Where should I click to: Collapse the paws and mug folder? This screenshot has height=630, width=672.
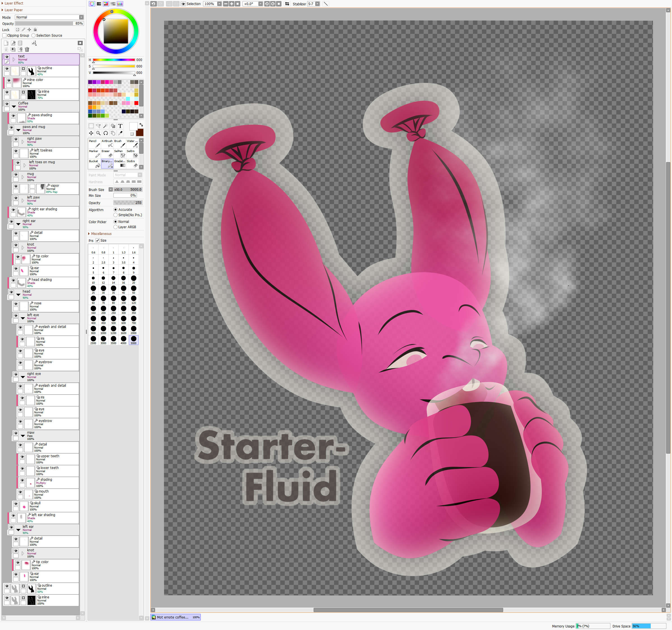(x=18, y=130)
